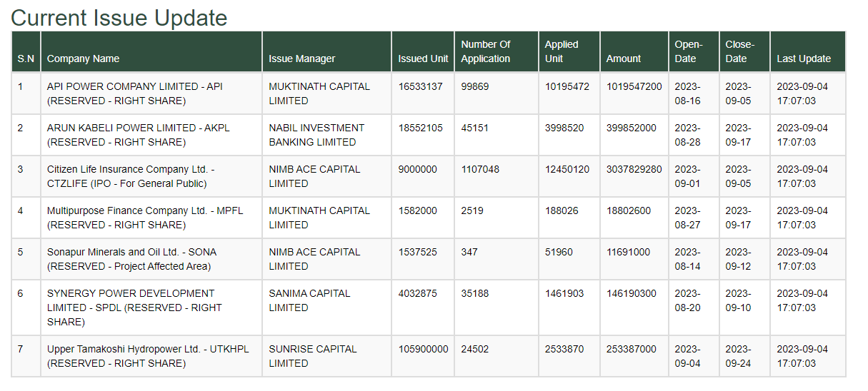The width and height of the screenshot is (868, 391).
Task: Open Citizen Life Insurance Company Ltd. entry
Action: (131, 176)
